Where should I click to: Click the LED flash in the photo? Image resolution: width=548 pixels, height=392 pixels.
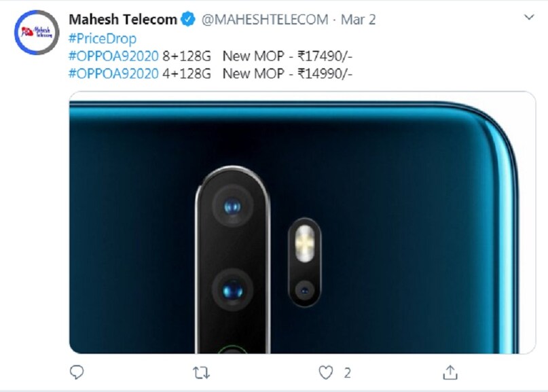305,244
